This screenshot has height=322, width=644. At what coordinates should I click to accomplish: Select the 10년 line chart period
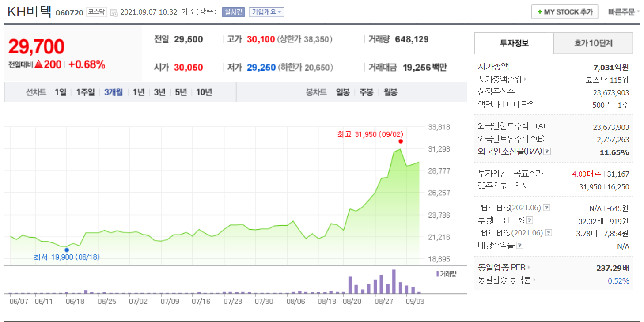[204, 92]
